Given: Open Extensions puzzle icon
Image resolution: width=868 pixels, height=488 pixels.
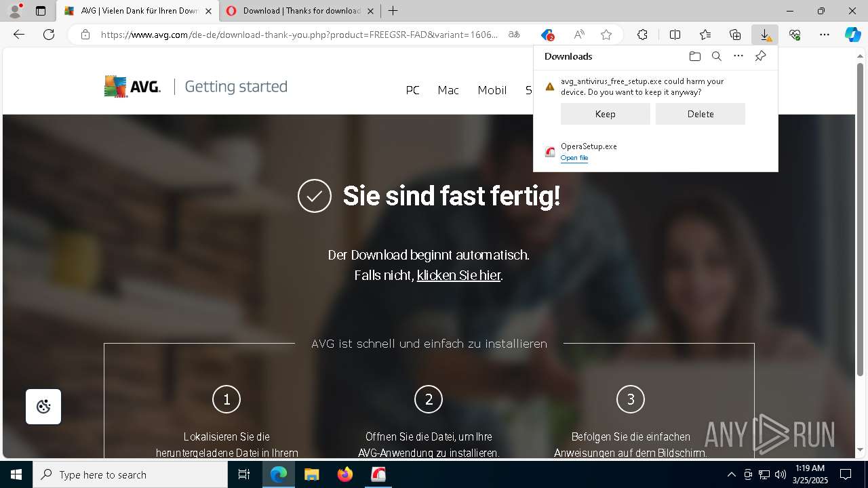Looking at the screenshot, I should tap(642, 35).
